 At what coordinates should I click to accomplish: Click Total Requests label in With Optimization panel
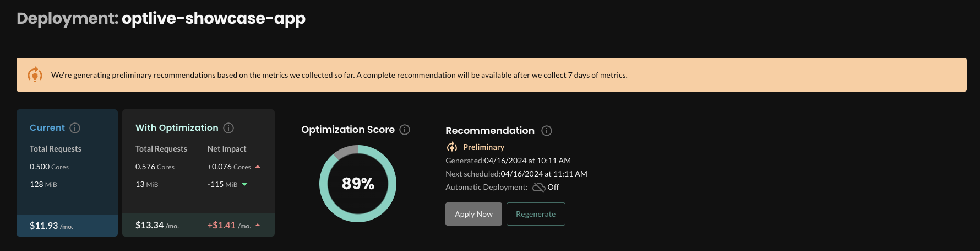click(x=161, y=149)
